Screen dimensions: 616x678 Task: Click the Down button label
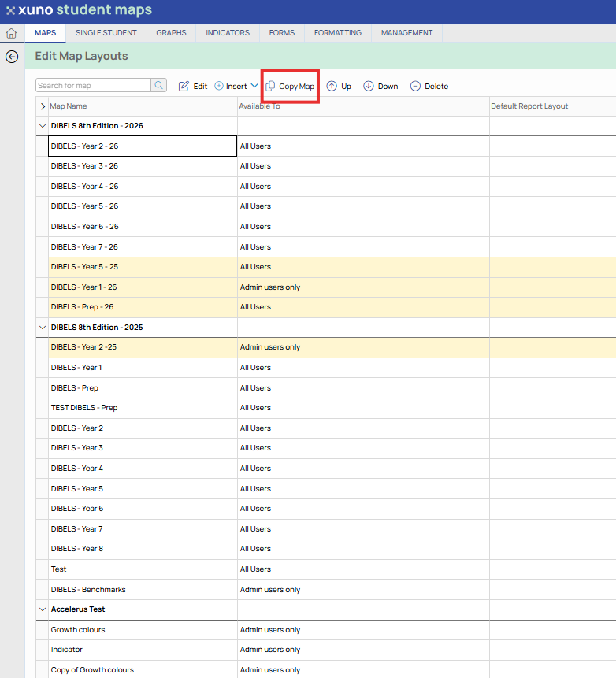click(388, 87)
